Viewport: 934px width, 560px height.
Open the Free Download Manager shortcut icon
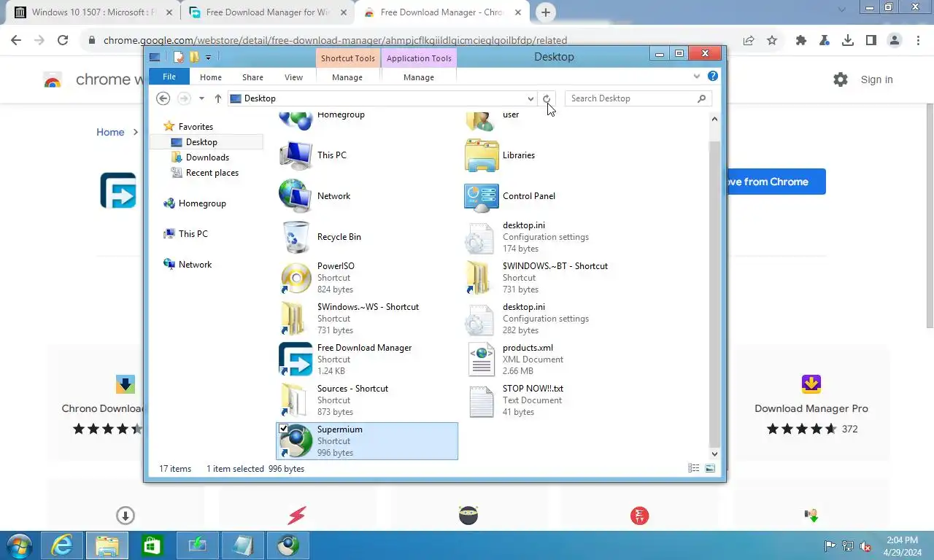click(x=296, y=359)
